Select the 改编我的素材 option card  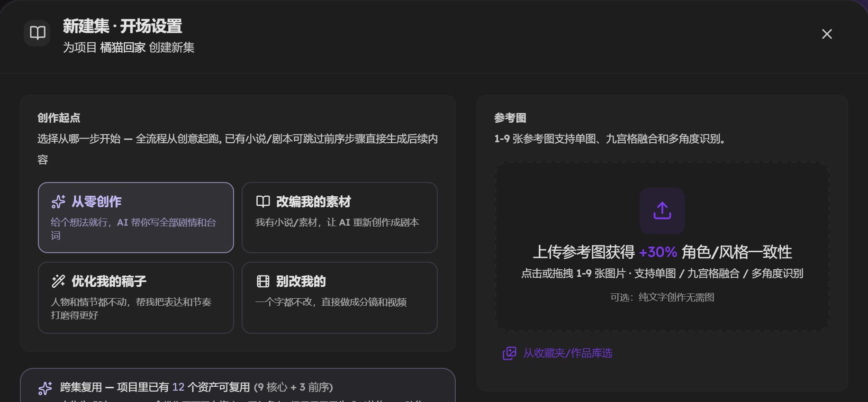[339, 218]
